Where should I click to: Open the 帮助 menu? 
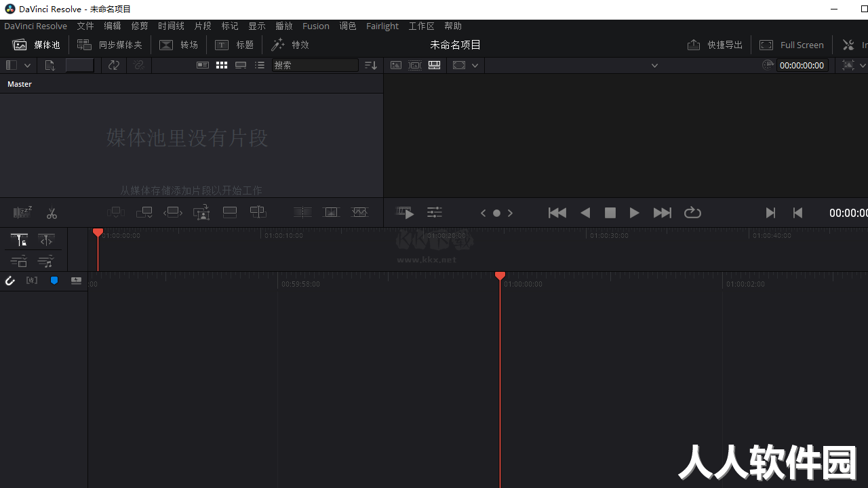coord(453,26)
